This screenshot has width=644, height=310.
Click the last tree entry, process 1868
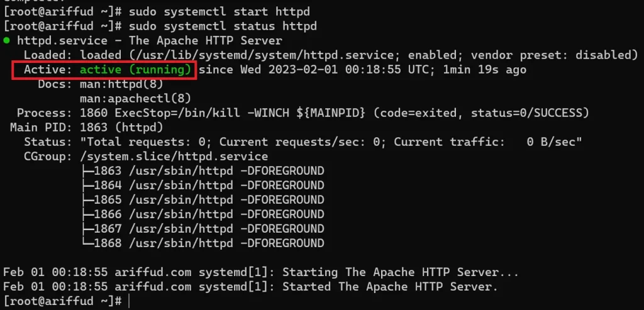click(203, 243)
